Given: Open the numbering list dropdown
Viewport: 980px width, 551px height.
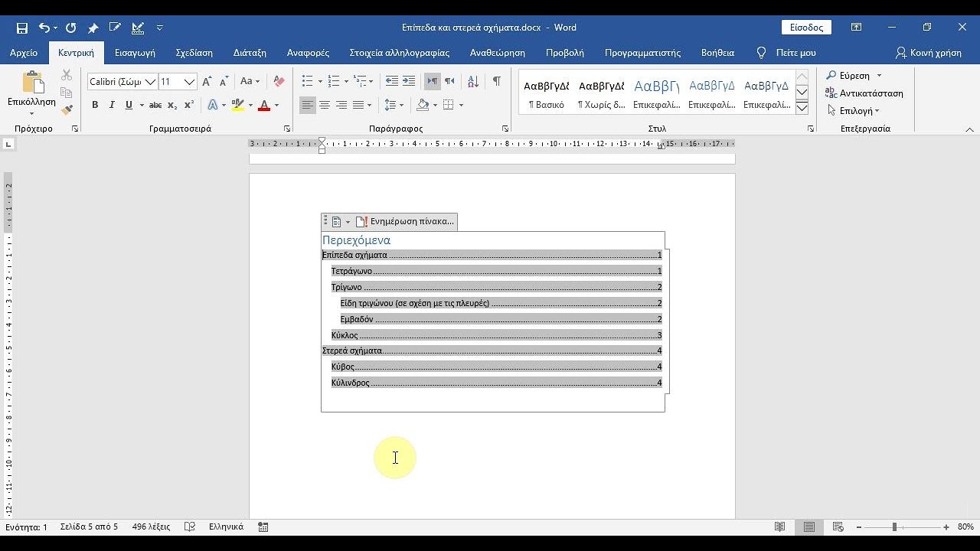Looking at the screenshot, I should [x=347, y=81].
